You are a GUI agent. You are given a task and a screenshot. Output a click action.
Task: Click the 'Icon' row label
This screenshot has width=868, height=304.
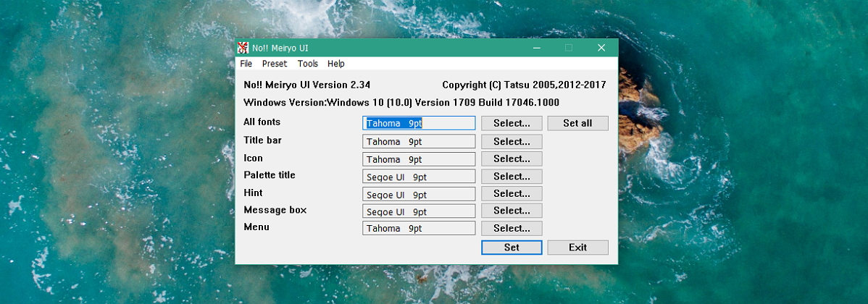[253, 158]
